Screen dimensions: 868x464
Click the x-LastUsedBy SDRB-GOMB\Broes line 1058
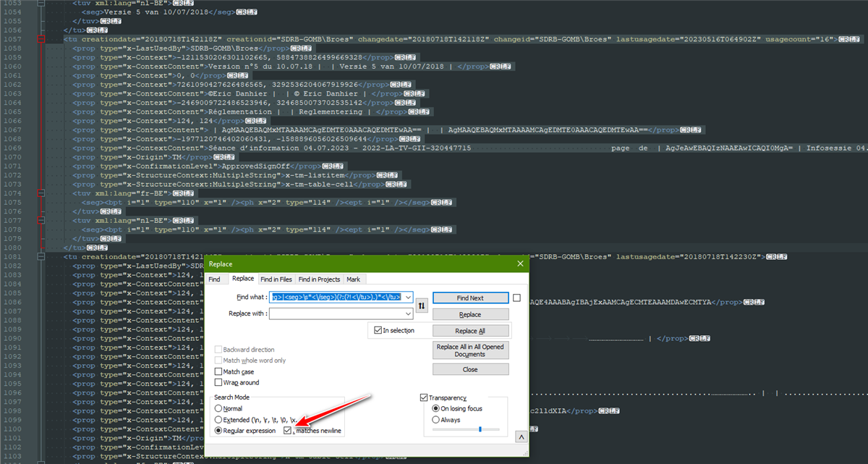pos(193,47)
